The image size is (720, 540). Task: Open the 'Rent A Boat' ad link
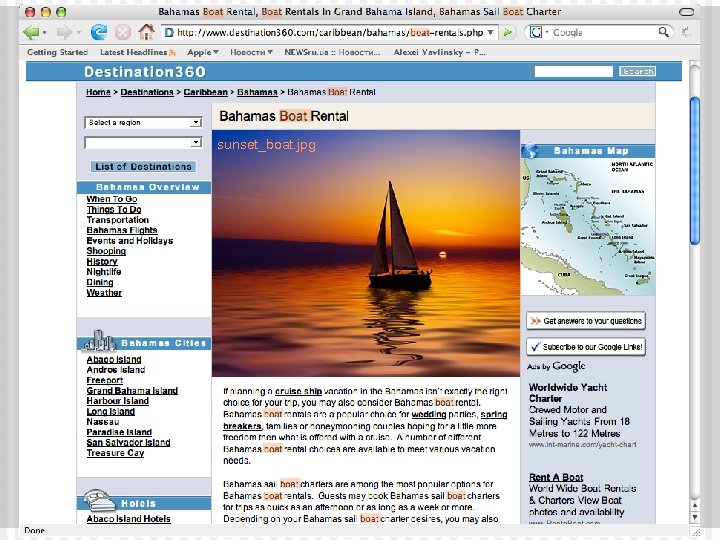click(556, 477)
